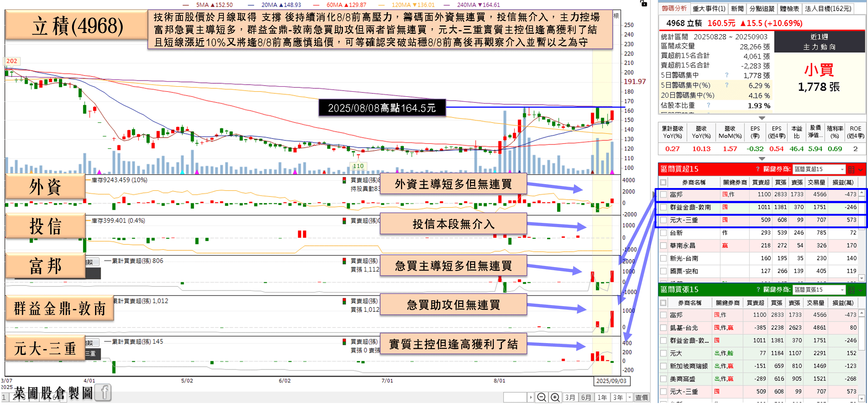Click the help icon next to 5日籌碼集中
The height and width of the screenshot is (412, 868).
point(727,75)
